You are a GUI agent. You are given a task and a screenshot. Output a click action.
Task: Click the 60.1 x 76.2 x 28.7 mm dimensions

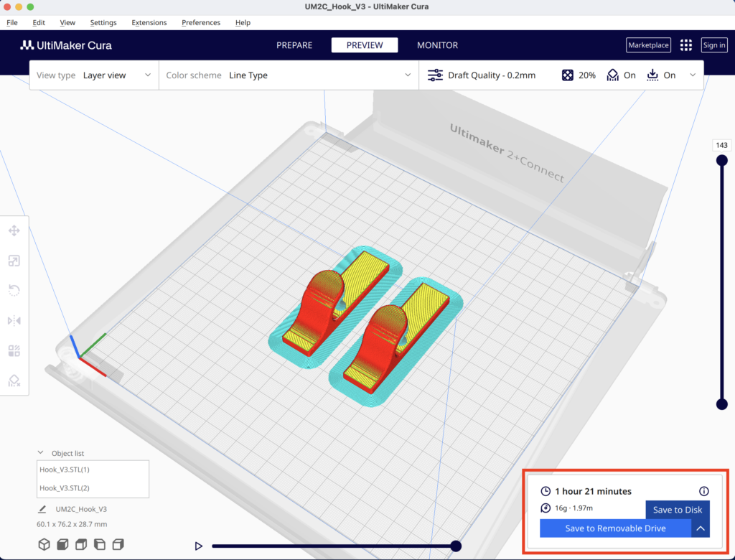[72, 524]
